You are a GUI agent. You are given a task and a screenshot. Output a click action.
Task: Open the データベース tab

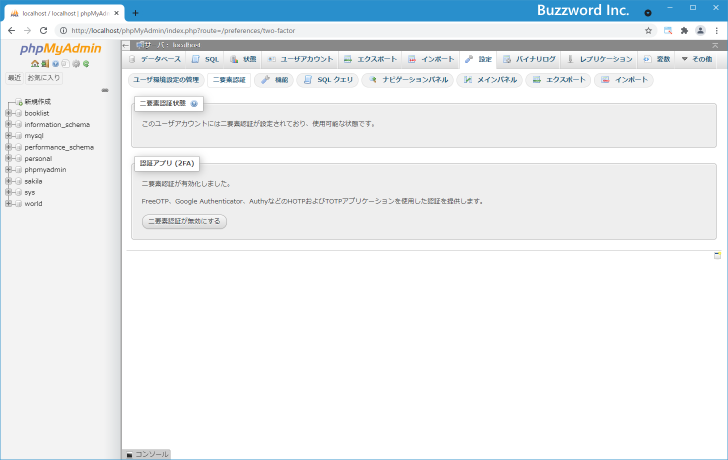click(155, 59)
